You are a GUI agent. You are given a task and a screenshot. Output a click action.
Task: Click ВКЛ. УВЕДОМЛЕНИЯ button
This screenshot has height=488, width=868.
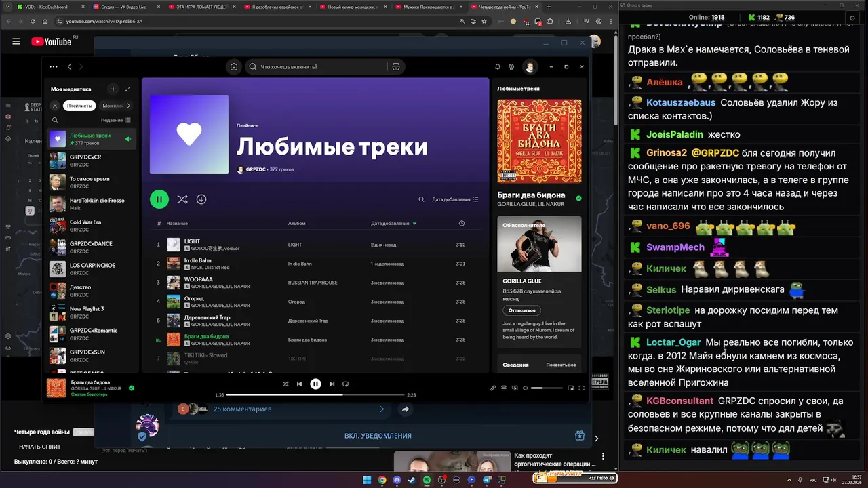pos(378,436)
